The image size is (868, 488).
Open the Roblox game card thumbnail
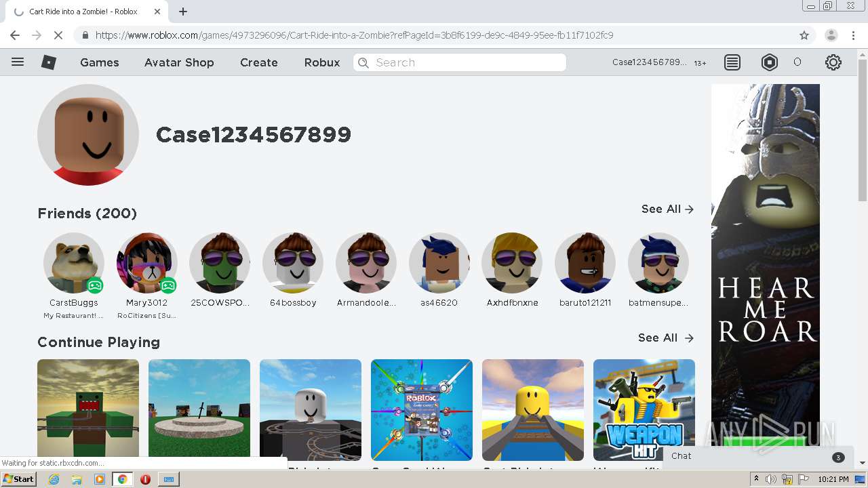coord(422,410)
